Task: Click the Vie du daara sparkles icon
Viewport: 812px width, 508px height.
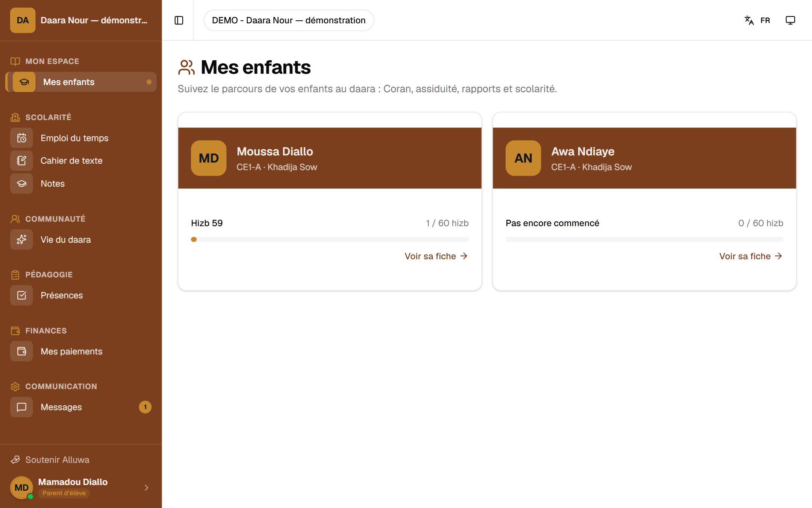Action: point(21,240)
